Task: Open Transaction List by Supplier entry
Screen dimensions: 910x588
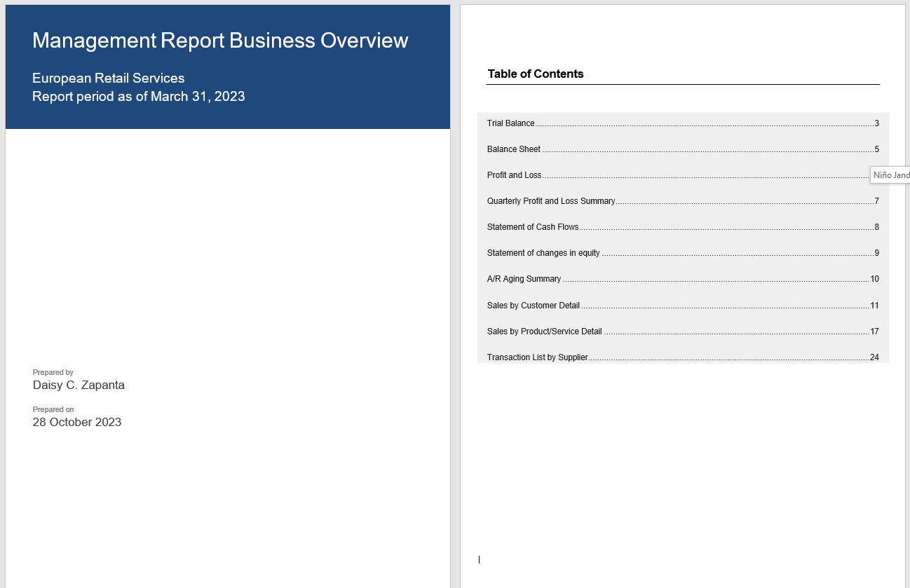Action: coord(538,357)
